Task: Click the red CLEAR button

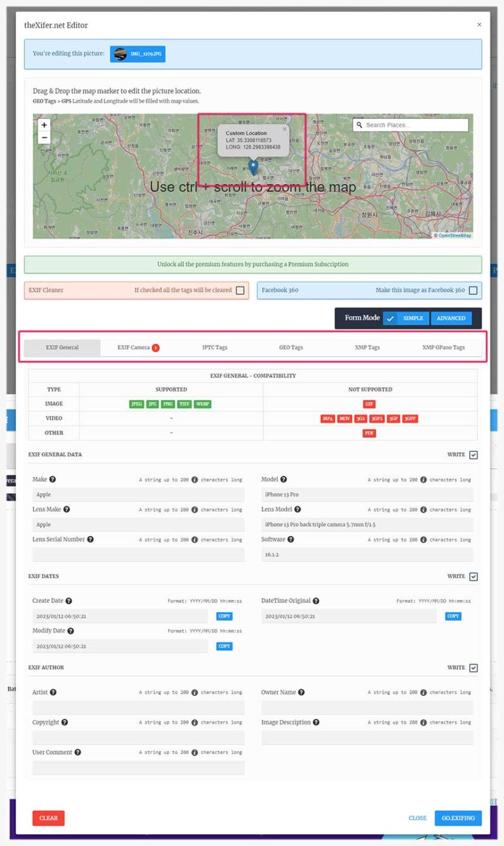Action: click(x=49, y=818)
